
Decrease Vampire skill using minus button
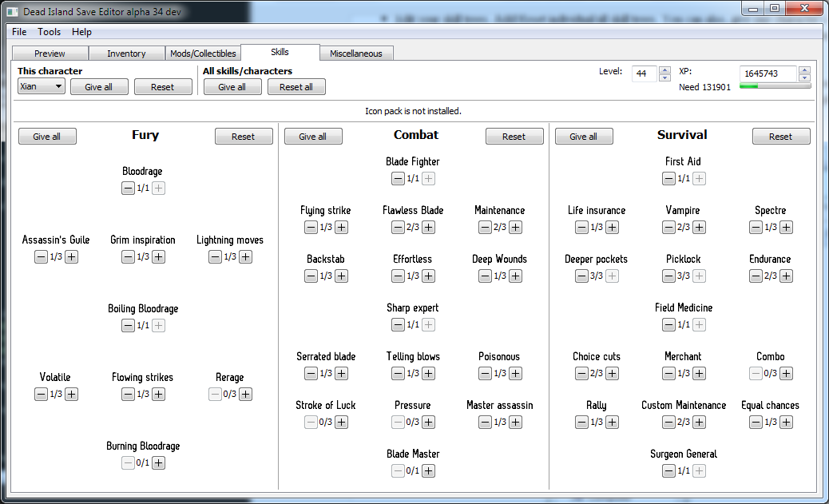coord(668,228)
